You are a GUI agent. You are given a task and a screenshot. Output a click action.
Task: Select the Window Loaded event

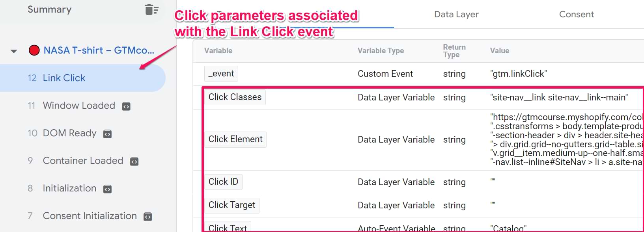pyautogui.click(x=79, y=106)
